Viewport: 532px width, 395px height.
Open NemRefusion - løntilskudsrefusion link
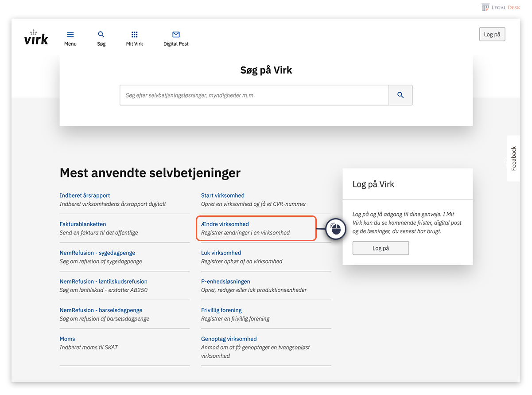click(104, 282)
